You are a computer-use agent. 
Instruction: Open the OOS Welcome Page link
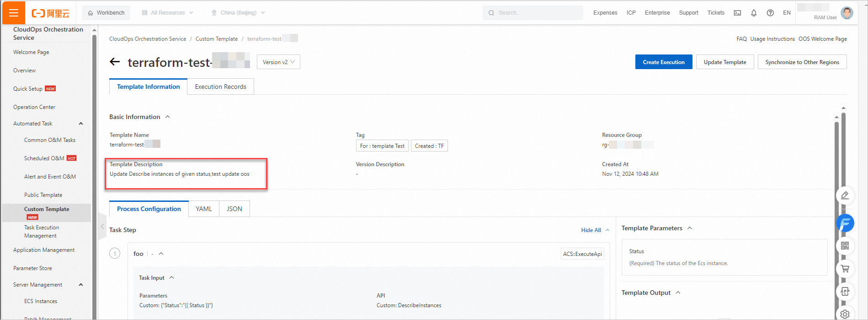pos(823,39)
